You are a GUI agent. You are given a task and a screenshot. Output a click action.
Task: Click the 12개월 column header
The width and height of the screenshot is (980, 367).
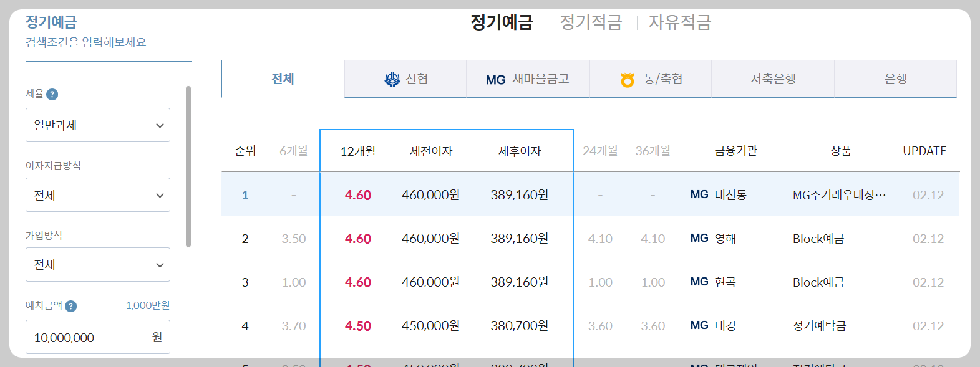[x=358, y=151]
